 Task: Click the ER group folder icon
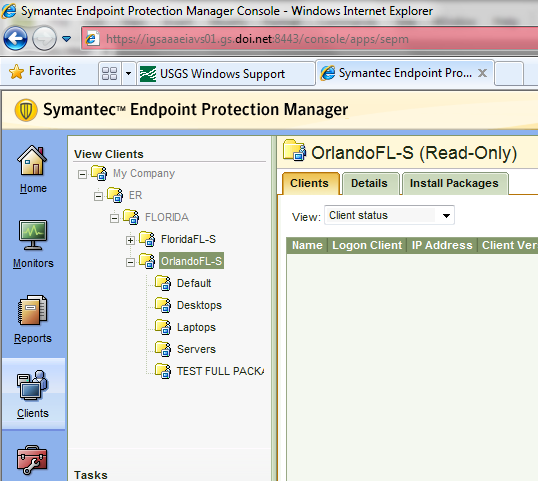(x=115, y=195)
